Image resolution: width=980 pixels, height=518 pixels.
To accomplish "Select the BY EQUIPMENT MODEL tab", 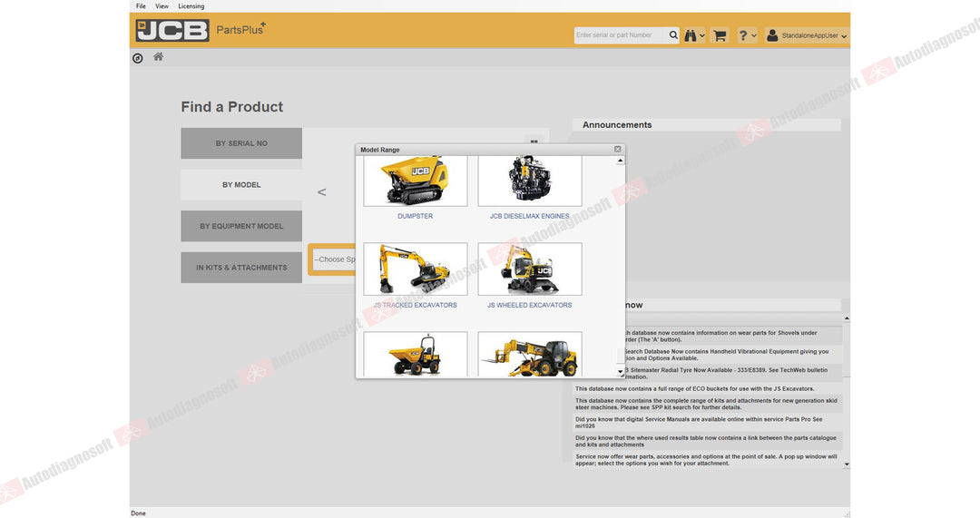I will (x=241, y=226).
